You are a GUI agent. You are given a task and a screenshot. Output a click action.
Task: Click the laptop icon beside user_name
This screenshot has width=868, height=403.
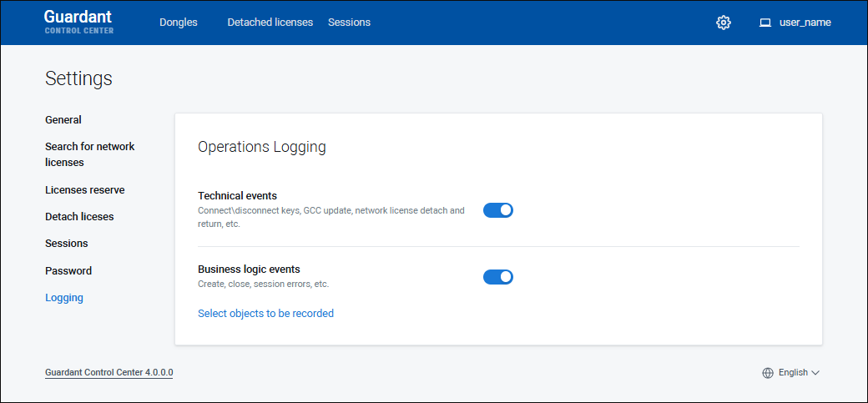pos(765,23)
